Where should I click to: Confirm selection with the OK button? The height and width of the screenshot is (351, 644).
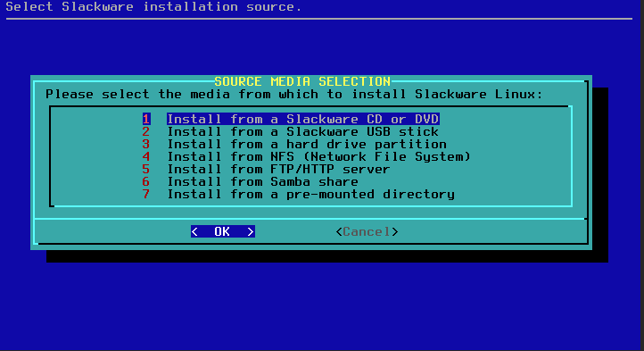223,231
